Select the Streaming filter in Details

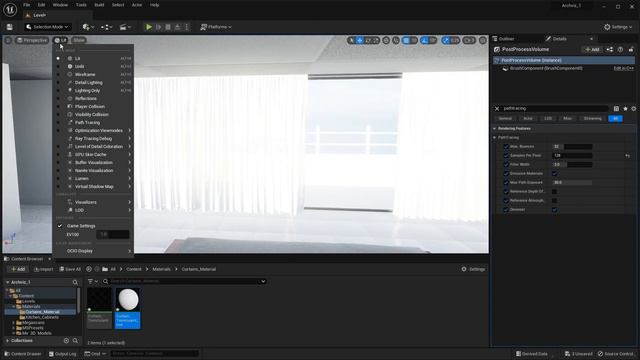point(592,118)
